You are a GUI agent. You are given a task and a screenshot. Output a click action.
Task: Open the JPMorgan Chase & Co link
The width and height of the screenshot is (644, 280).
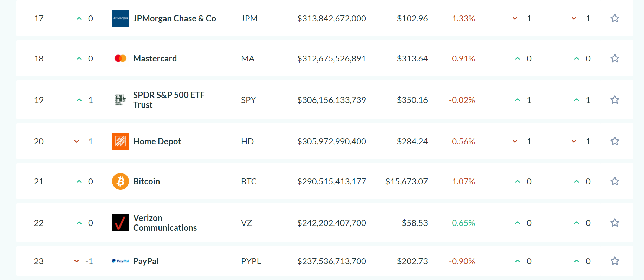tap(174, 18)
